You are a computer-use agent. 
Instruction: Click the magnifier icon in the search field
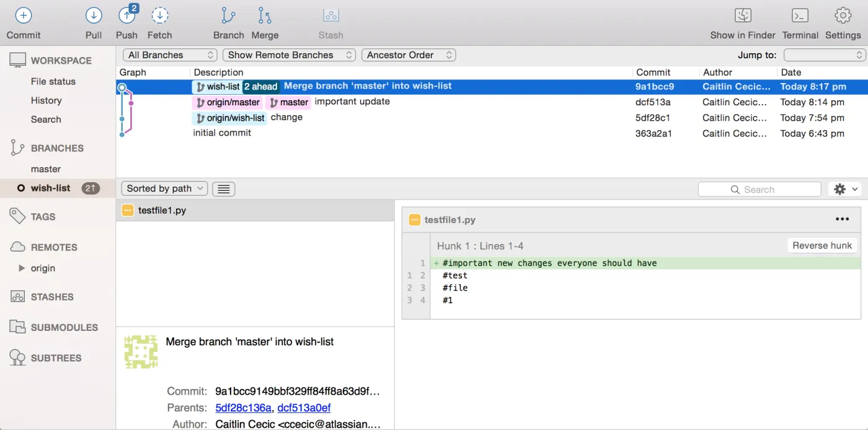click(x=735, y=190)
